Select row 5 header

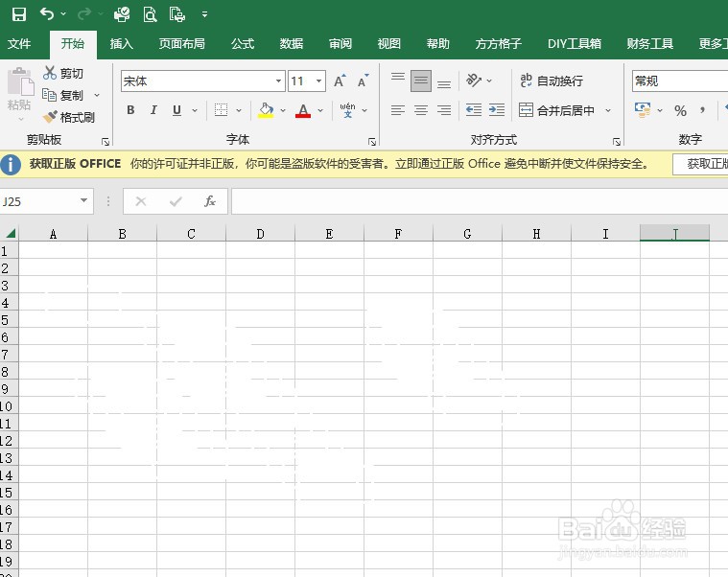(x=9, y=319)
